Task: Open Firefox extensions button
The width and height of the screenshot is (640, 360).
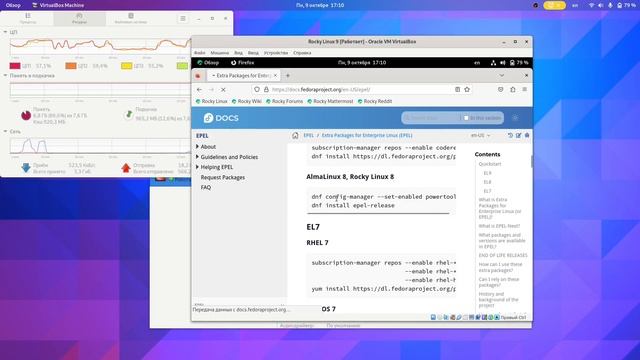Action: pyautogui.click(x=513, y=89)
